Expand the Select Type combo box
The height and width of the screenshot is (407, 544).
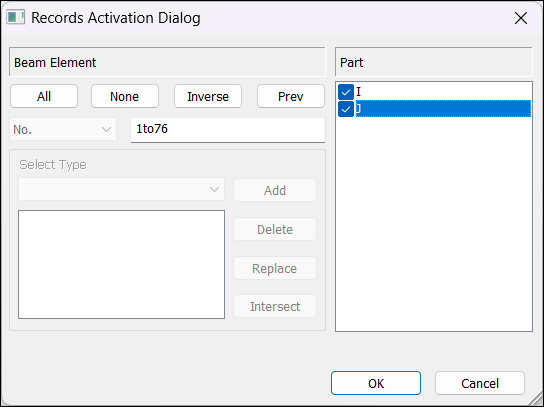pos(121,189)
